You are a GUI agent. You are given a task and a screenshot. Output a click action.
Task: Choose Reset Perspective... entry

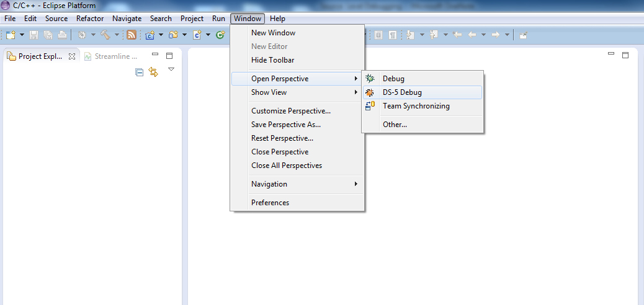[298, 138]
